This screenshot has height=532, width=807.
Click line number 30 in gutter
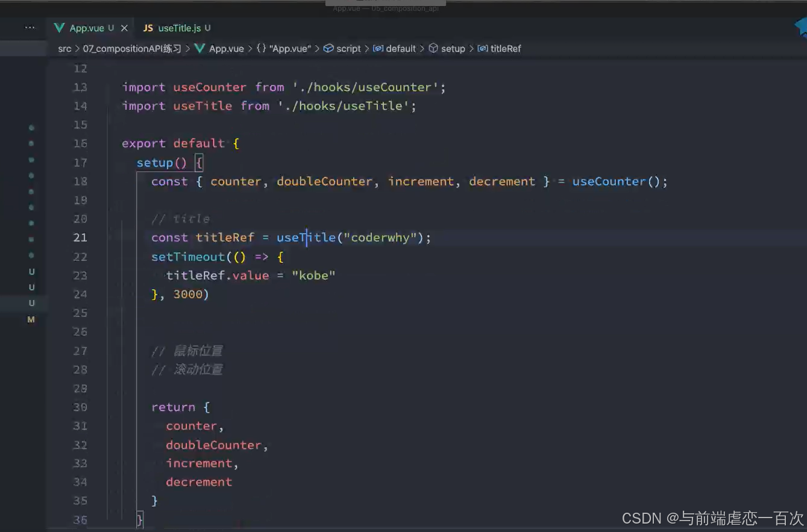pos(80,407)
